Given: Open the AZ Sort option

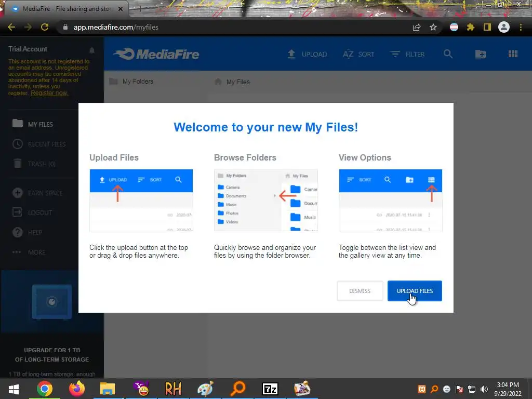Looking at the screenshot, I should (x=358, y=54).
